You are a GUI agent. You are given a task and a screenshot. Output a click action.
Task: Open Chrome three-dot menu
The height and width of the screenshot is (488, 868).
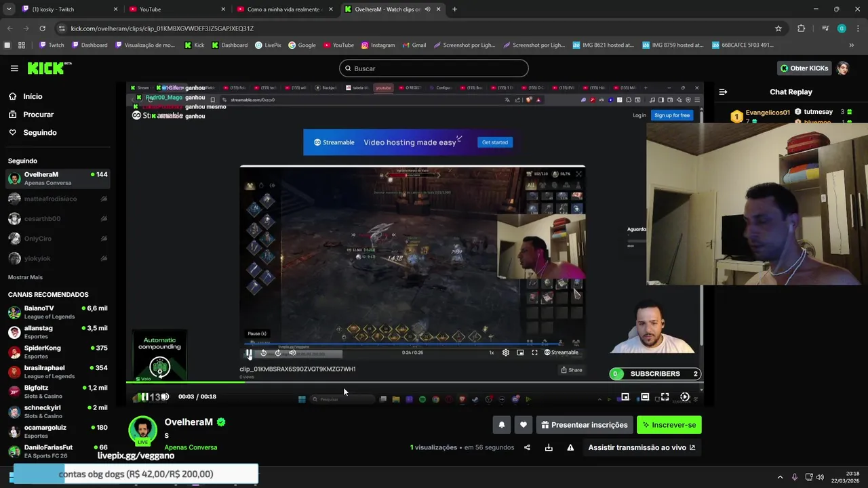(x=857, y=28)
